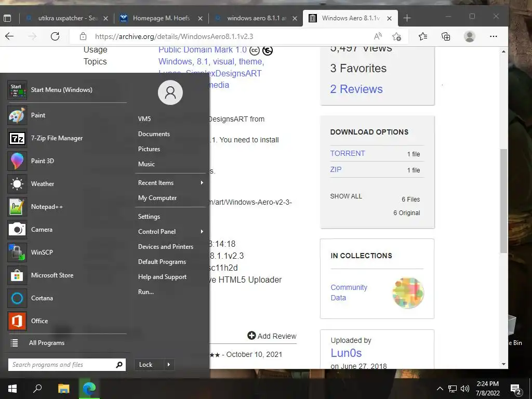Launch the Office app

coord(67,321)
